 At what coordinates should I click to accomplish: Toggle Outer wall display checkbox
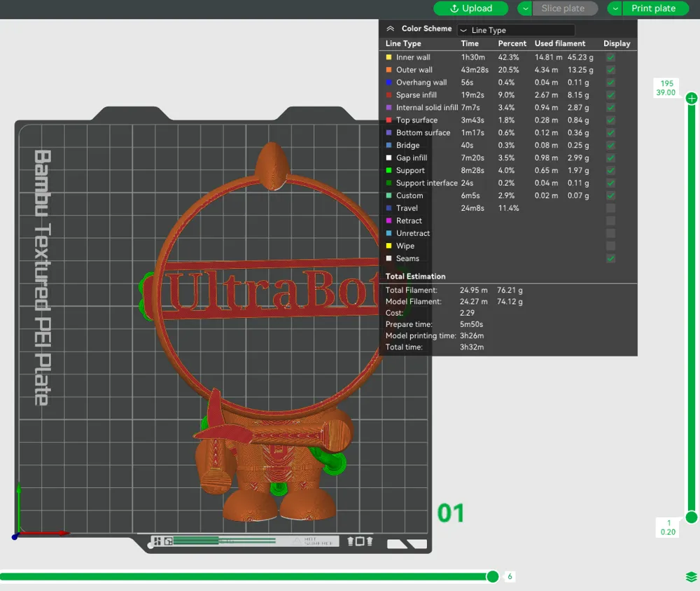coord(610,70)
